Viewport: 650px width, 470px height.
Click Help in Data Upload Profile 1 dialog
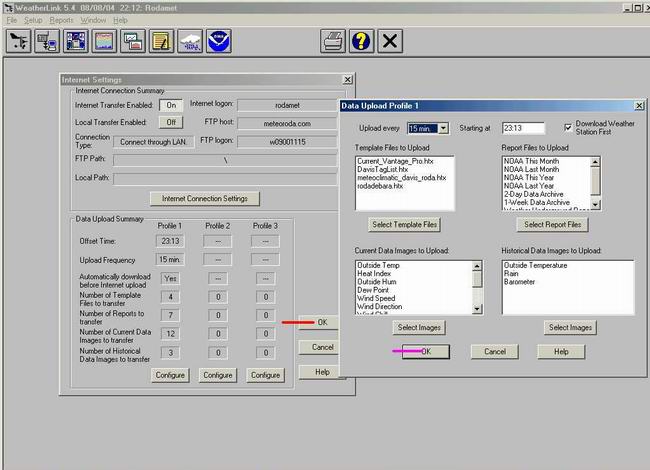pyautogui.click(x=561, y=351)
